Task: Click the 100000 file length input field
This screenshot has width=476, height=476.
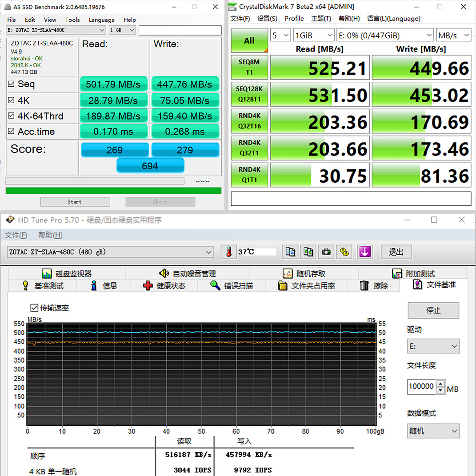Action: 422,387
